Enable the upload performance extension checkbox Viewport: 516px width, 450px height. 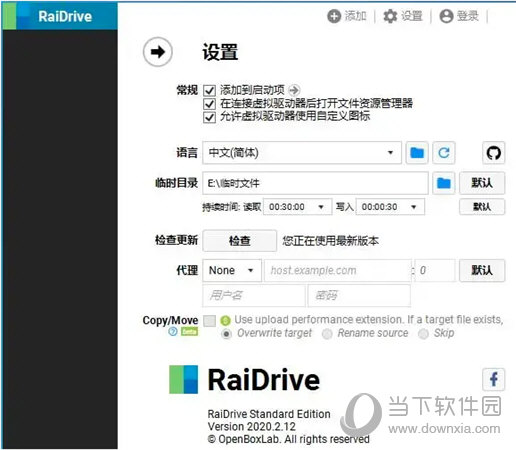pos(210,321)
